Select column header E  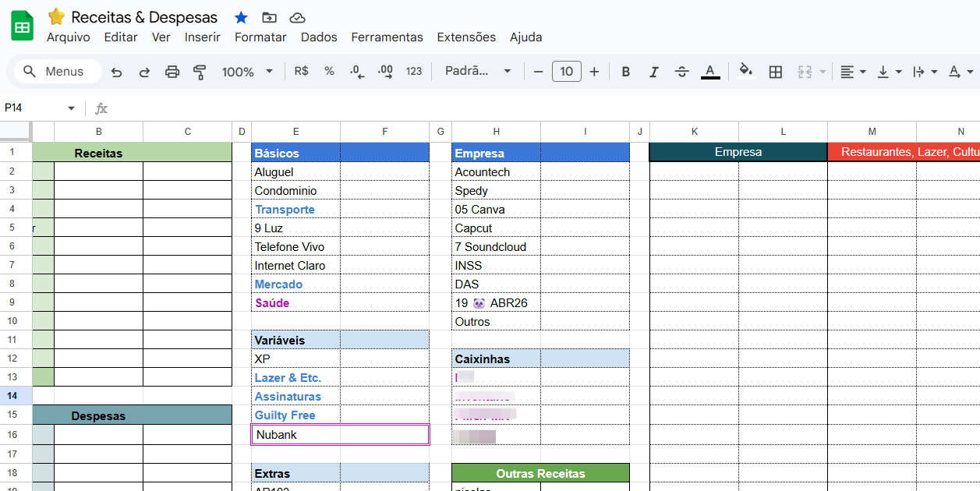295,132
